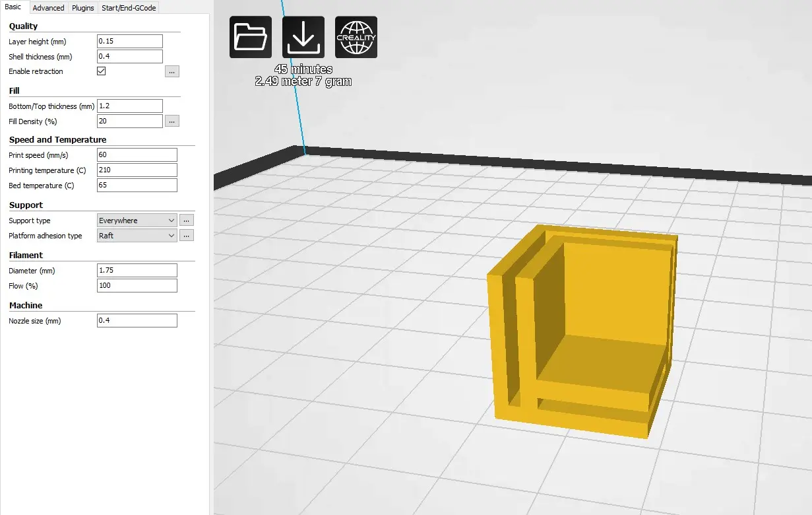
Task: Click the filament Diameter input field
Action: pyautogui.click(x=137, y=270)
